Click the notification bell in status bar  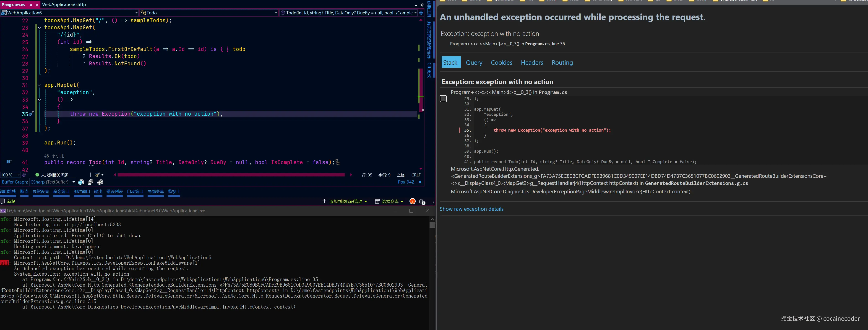(x=422, y=201)
